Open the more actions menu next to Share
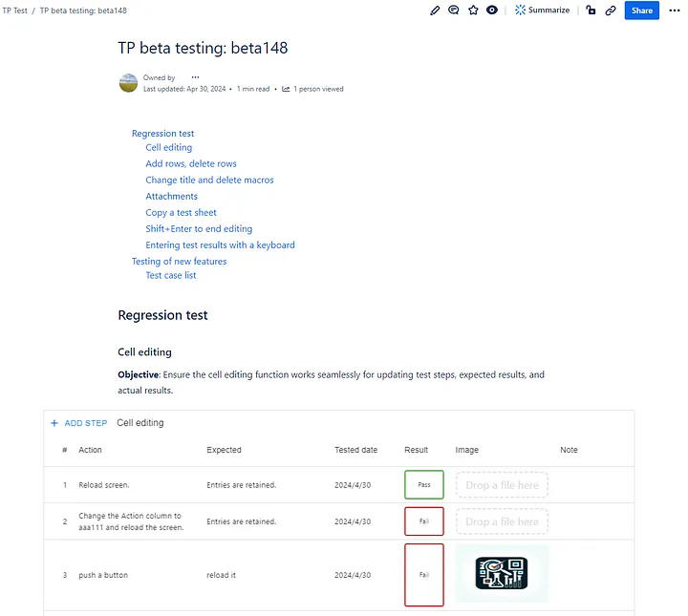Screen dimensions: 688x616 click(x=673, y=11)
